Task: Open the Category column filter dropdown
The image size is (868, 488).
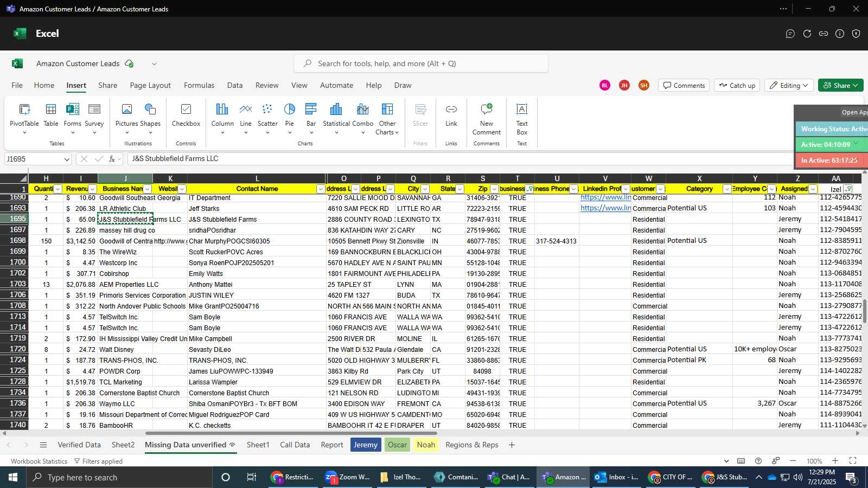Action: point(727,189)
